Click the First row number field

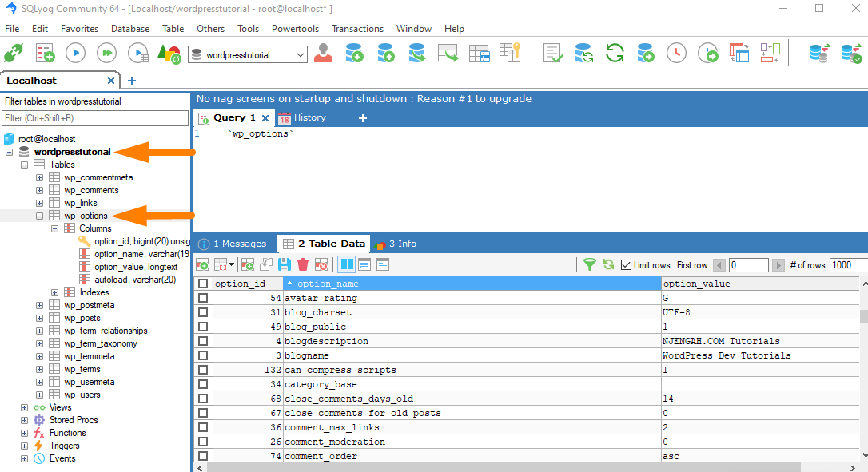pyautogui.click(x=748, y=265)
